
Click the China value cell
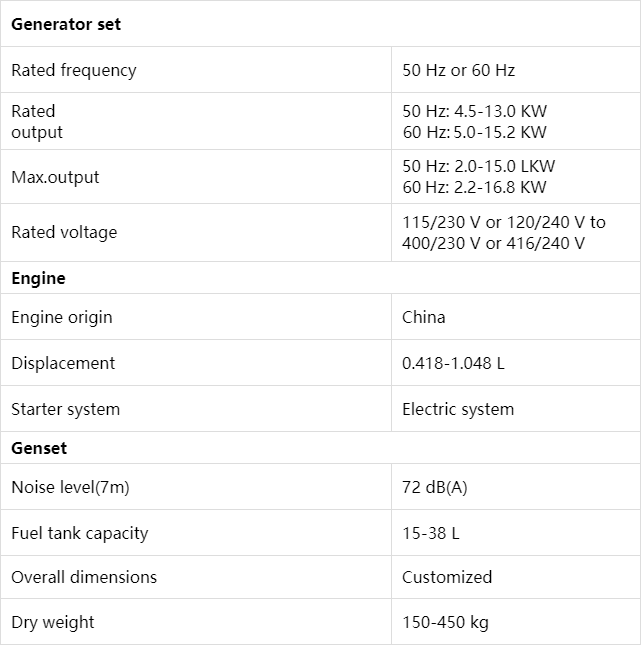point(516,317)
